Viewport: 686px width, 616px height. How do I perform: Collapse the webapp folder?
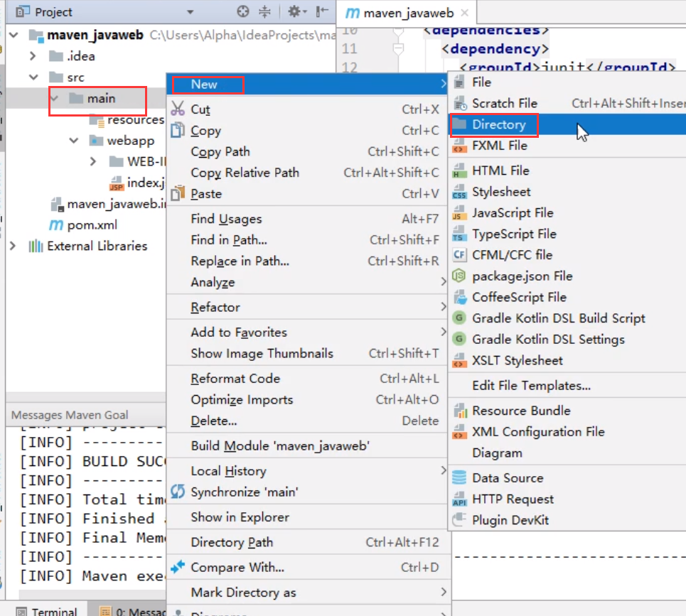pos(74,141)
